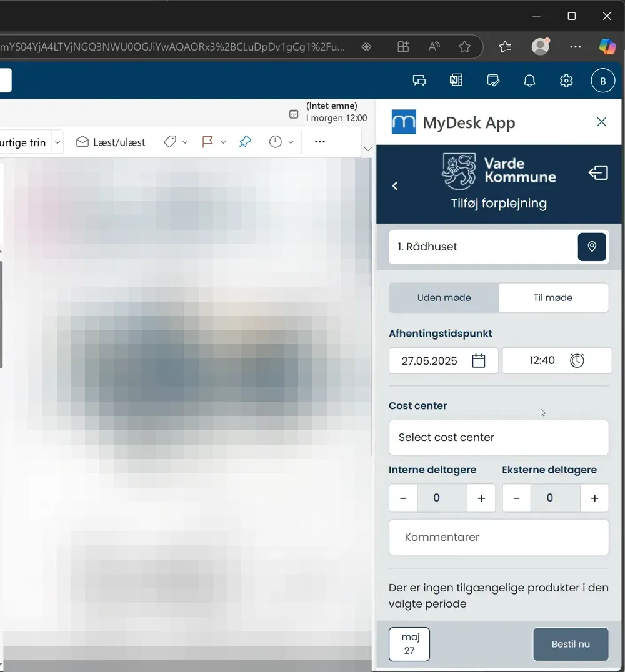The width and height of the screenshot is (625, 672).
Task: Open the Copilot icon in browser
Action: tap(607, 46)
